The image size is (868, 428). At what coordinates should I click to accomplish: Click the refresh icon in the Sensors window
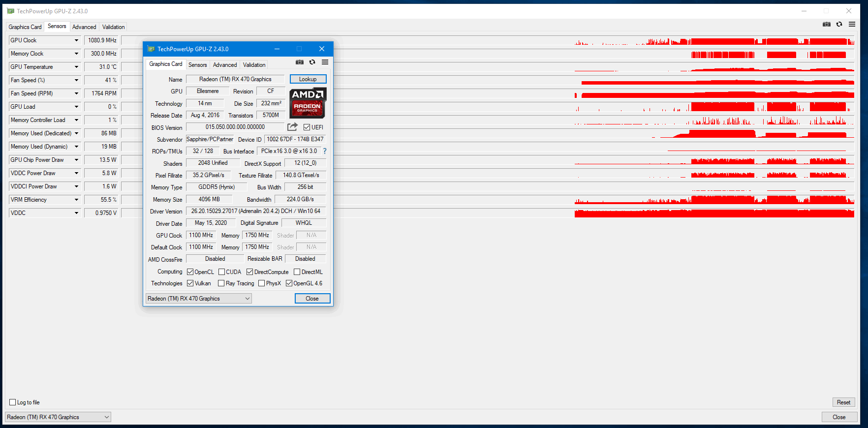[x=839, y=24]
